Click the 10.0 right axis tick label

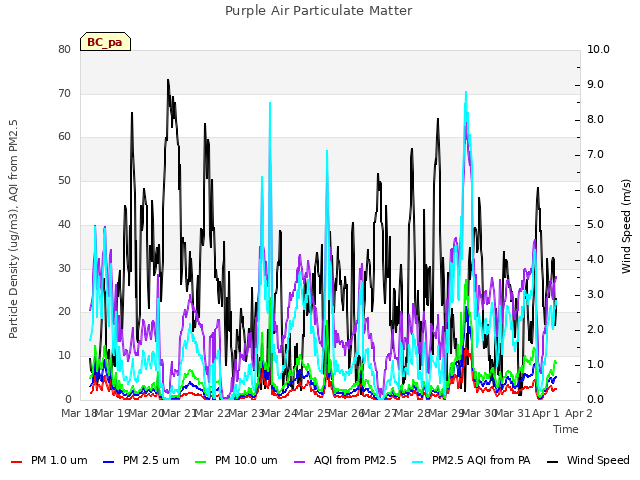598,49
